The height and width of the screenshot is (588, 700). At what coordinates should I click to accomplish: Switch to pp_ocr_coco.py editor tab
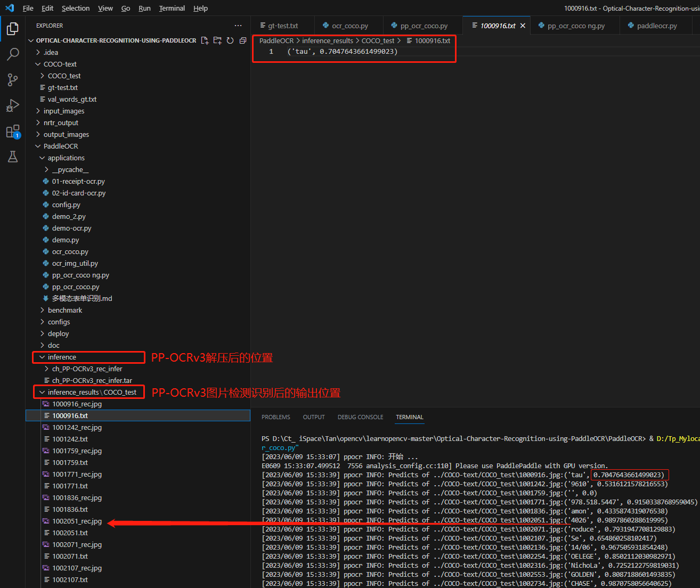(423, 26)
